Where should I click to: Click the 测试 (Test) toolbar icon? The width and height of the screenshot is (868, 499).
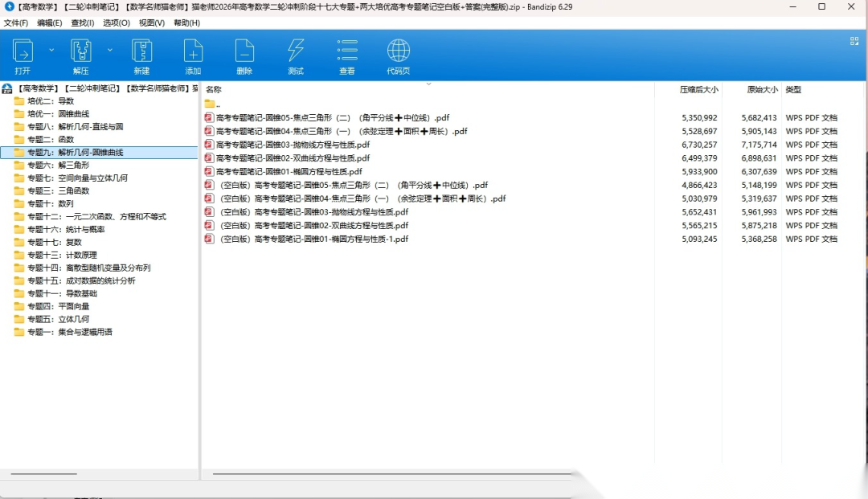pyautogui.click(x=296, y=52)
